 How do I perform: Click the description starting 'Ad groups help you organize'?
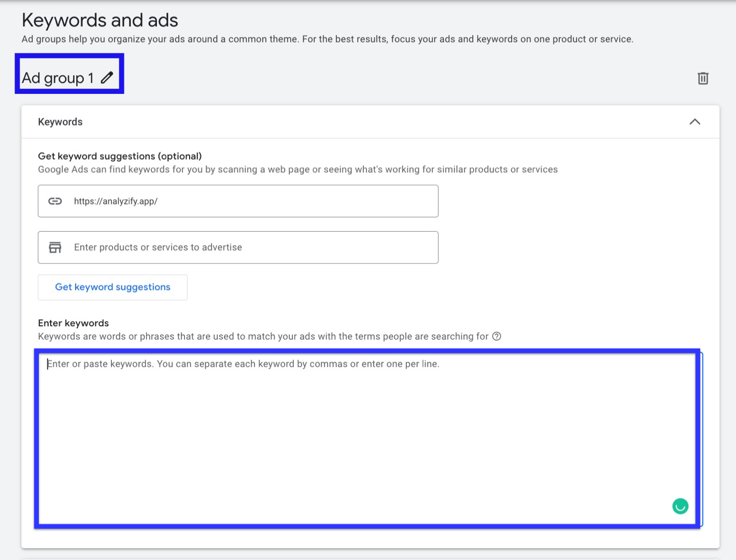point(328,39)
